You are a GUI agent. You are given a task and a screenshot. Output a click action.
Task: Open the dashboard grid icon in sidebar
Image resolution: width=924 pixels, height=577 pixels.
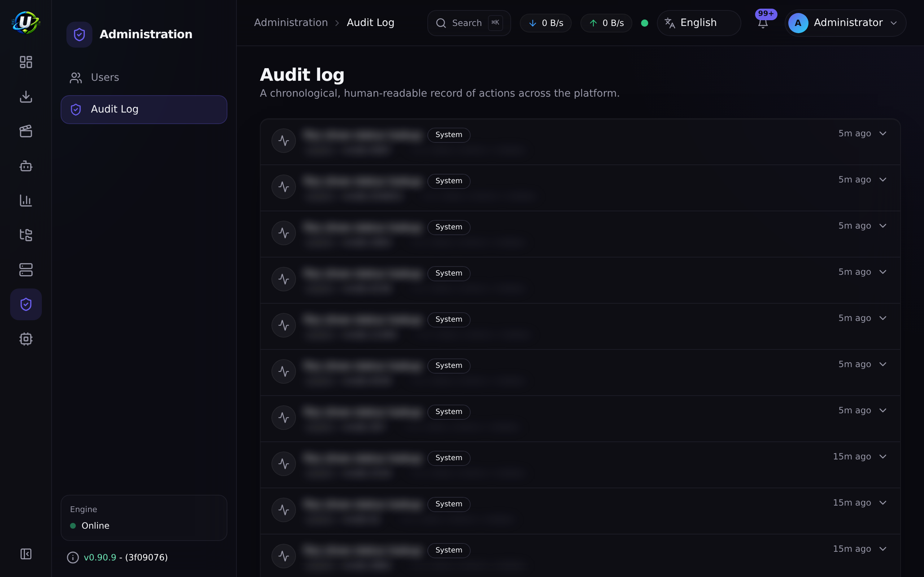[26, 62]
